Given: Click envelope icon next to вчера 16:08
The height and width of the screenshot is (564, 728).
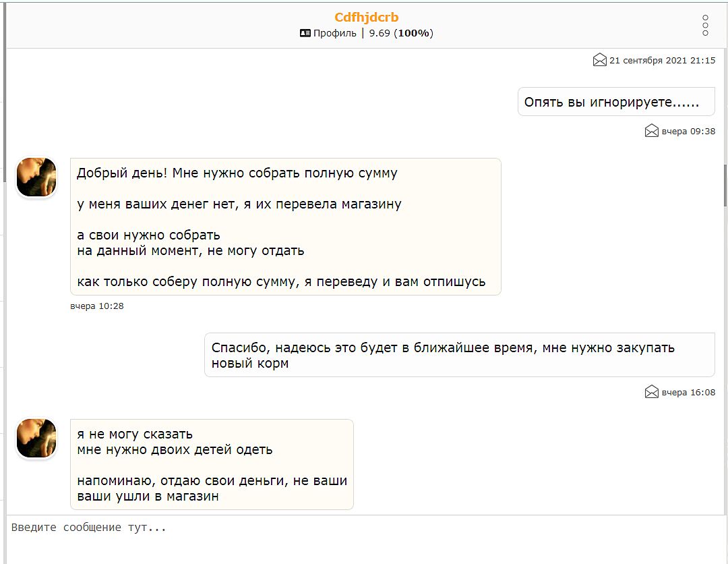Looking at the screenshot, I should (651, 392).
